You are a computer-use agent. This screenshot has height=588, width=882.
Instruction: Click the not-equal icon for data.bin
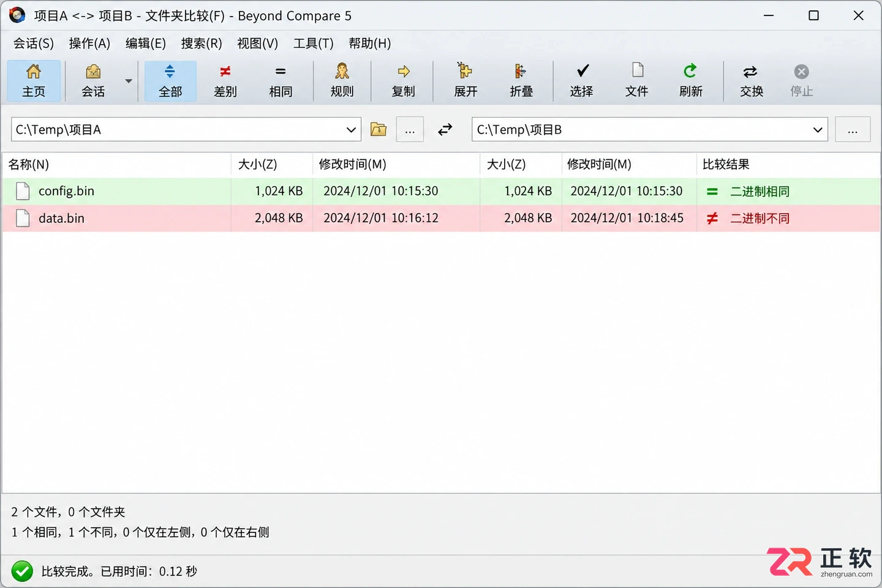point(712,218)
